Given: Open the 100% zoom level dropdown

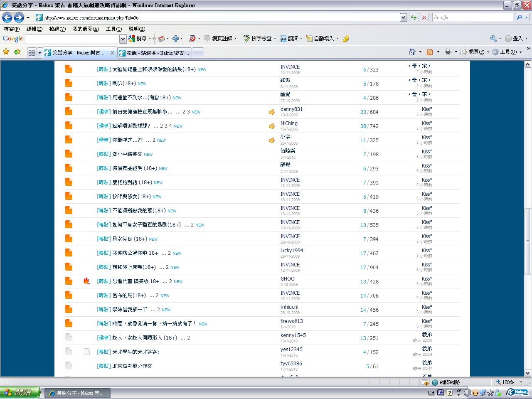Looking at the screenshot, I should coord(521,382).
